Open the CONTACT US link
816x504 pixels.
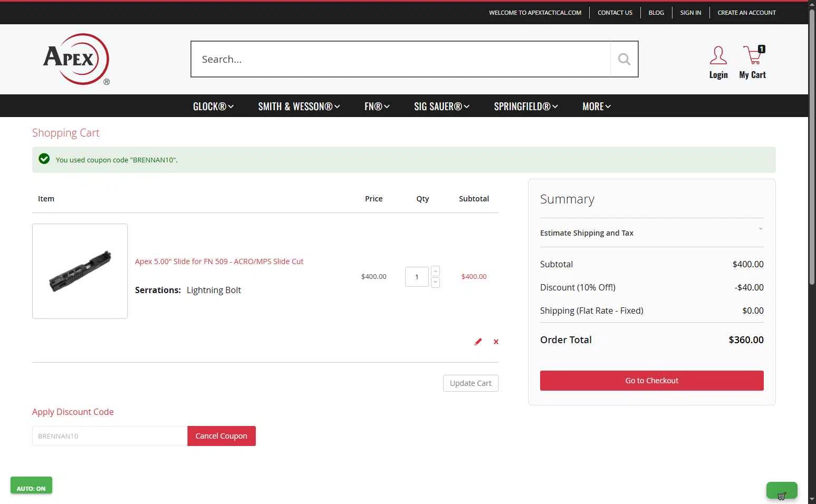[615, 13]
